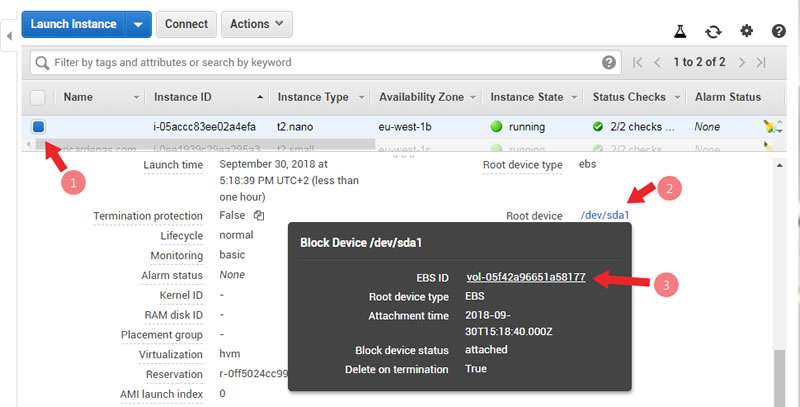Click the Kernel ID label
Screen dimensions: 800x407
(181, 295)
